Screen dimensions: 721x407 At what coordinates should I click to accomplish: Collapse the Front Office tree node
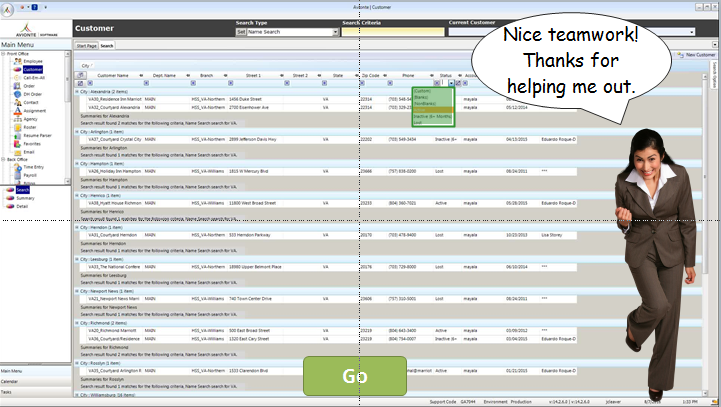[x=3, y=54]
